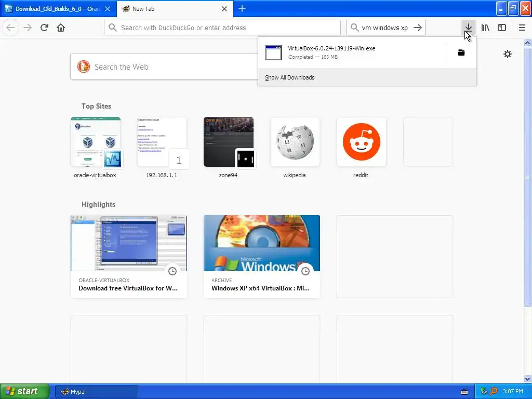Click the magnifier in the search box
532x399 pixels.
(354, 28)
